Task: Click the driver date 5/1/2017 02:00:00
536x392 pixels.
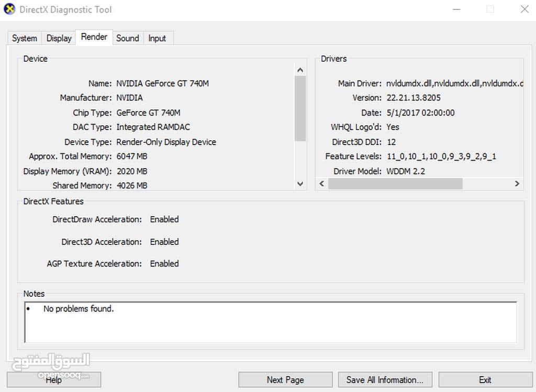Action: click(420, 113)
